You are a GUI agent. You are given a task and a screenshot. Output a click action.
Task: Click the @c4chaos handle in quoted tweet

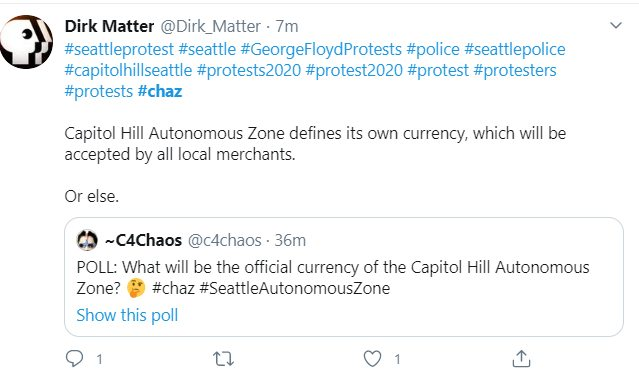click(225, 240)
